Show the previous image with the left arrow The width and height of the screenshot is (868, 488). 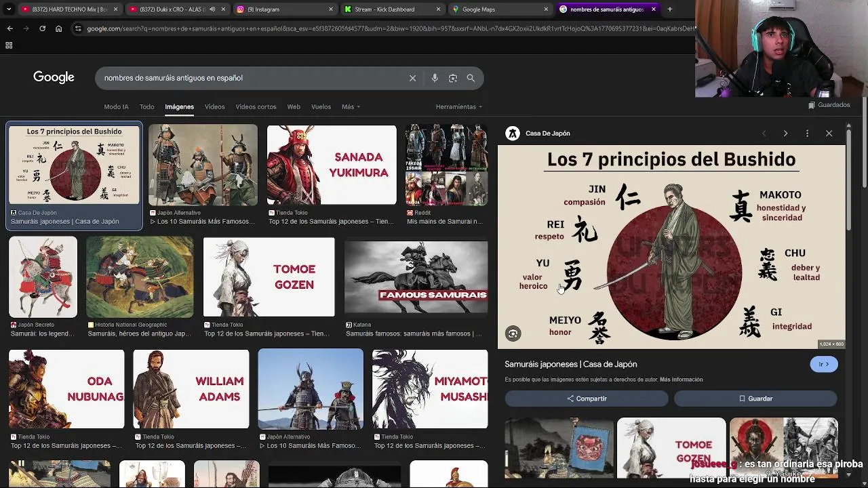pos(764,134)
